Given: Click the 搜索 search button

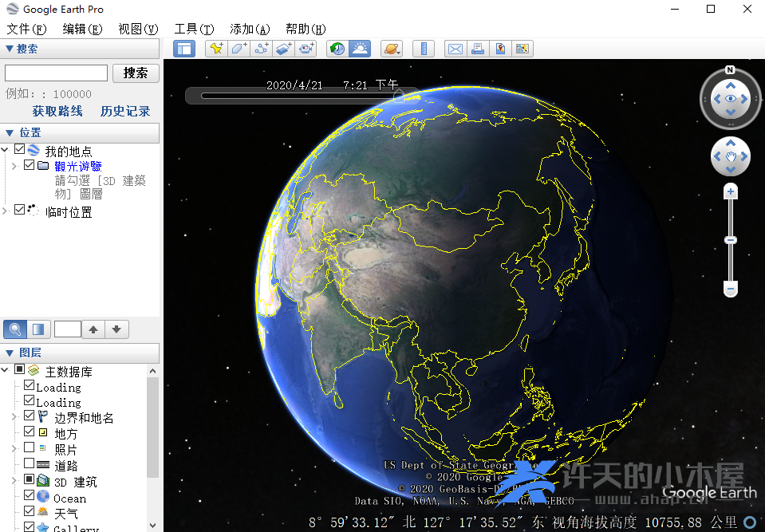Looking at the screenshot, I should tap(136, 73).
